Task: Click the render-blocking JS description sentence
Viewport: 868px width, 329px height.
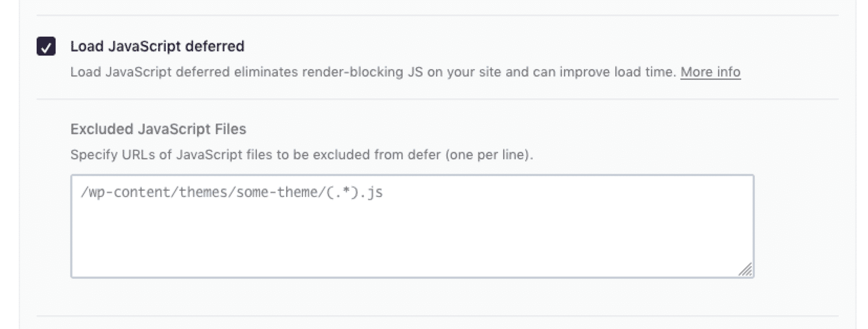Action: (367, 72)
